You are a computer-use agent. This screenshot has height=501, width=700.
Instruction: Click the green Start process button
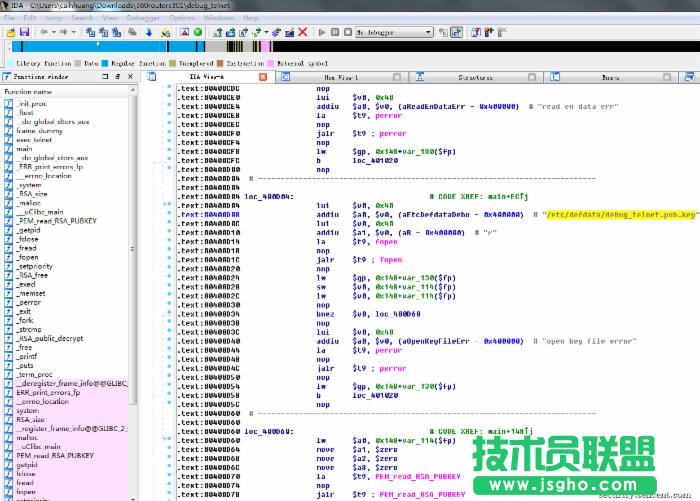click(198, 32)
